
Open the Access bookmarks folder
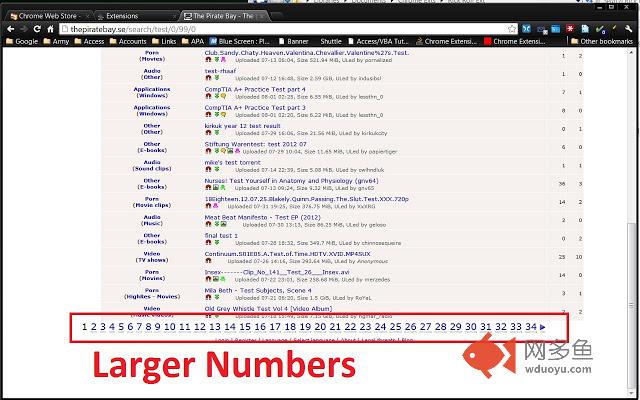tap(89, 41)
